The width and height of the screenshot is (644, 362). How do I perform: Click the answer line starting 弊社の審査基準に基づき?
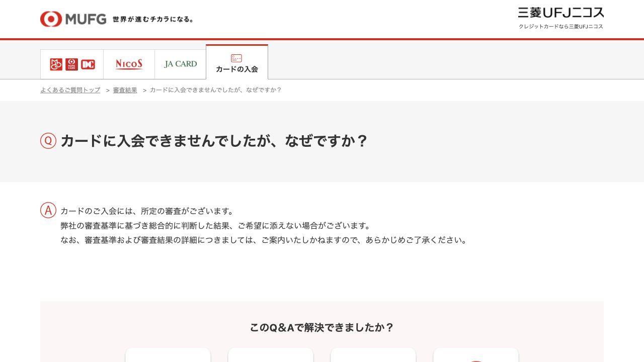(215, 226)
